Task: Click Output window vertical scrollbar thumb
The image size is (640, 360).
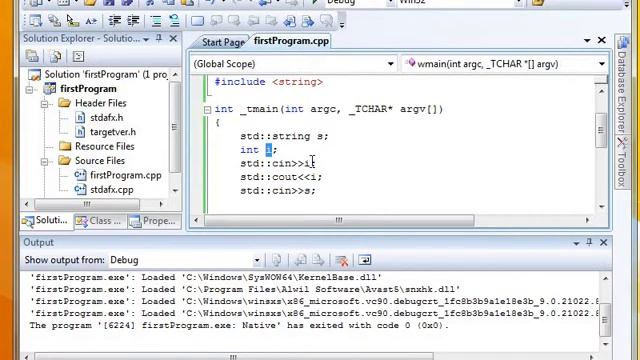Action: (606, 320)
